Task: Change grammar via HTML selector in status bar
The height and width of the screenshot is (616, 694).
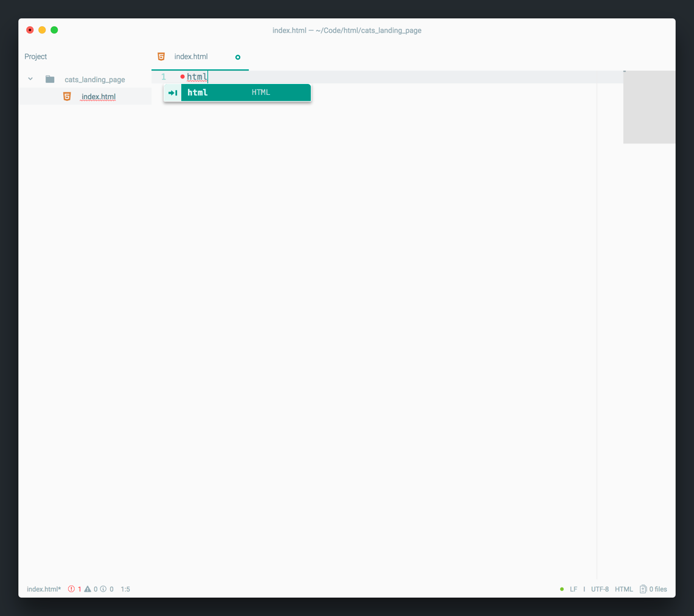Action: (623, 589)
